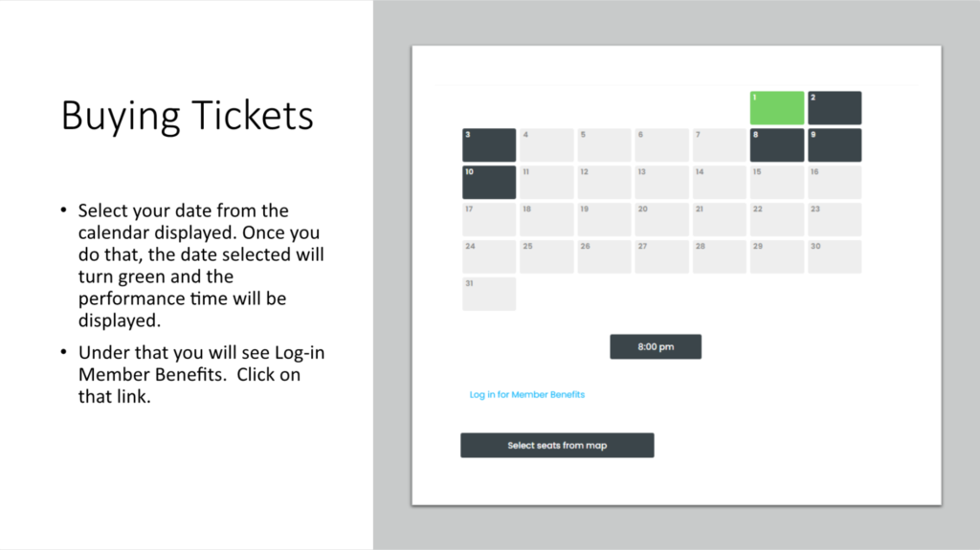This screenshot has width=980, height=550.
Task: Choose date 24 cell
Action: point(489,257)
